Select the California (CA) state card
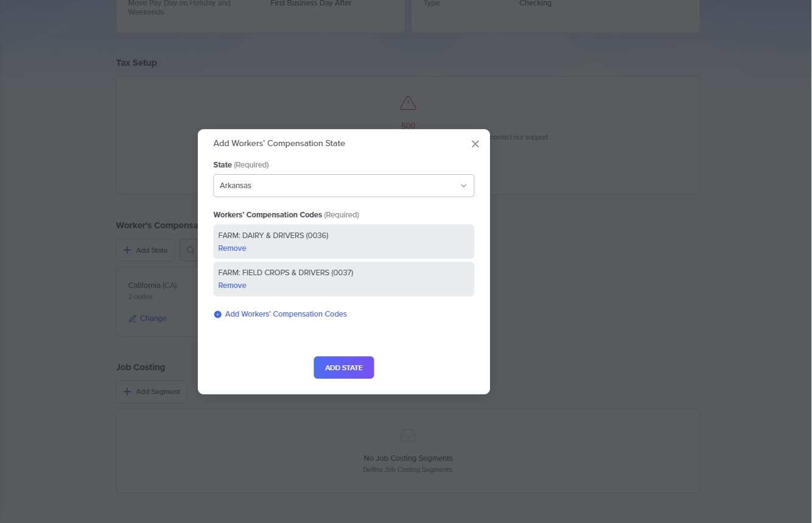The width and height of the screenshot is (812, 523). pos(152,286)
